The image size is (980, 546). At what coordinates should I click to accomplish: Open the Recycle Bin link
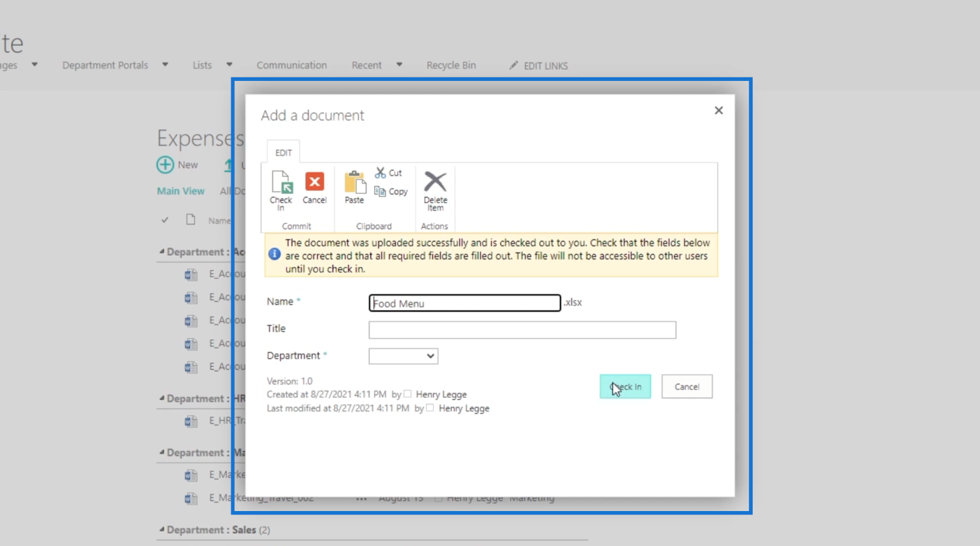click(451, 65)
